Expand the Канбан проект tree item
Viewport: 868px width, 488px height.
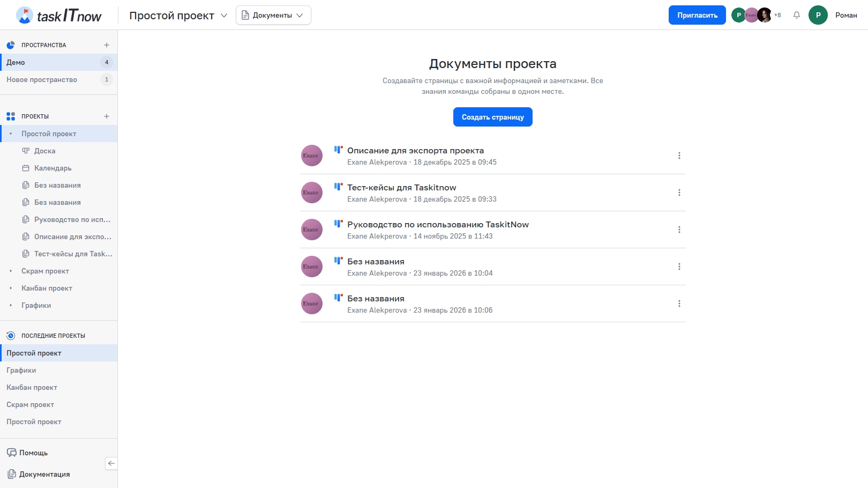[11, 289]
